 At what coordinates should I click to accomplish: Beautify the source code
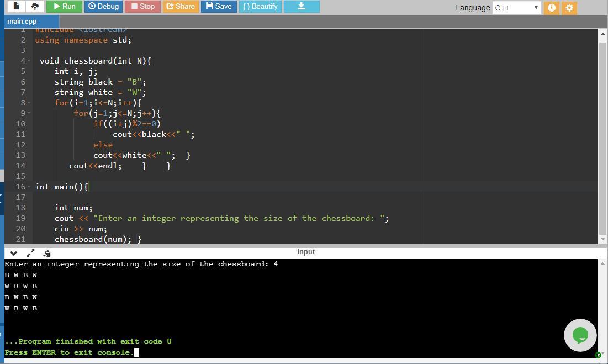tap(260, 6)
